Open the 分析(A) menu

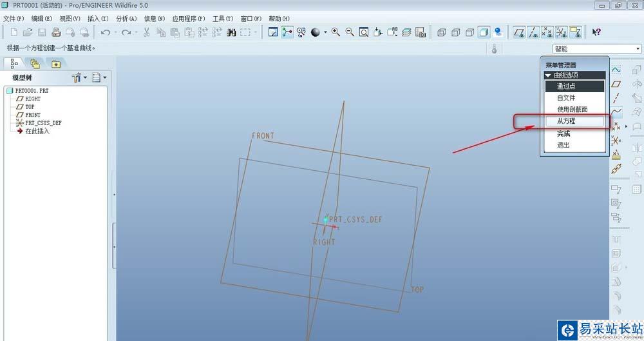pos(126,19)
